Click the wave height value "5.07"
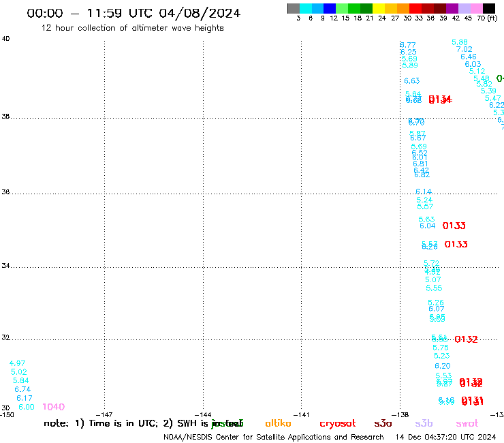This screenshot has width=504, height=443. tap(433, 280)
